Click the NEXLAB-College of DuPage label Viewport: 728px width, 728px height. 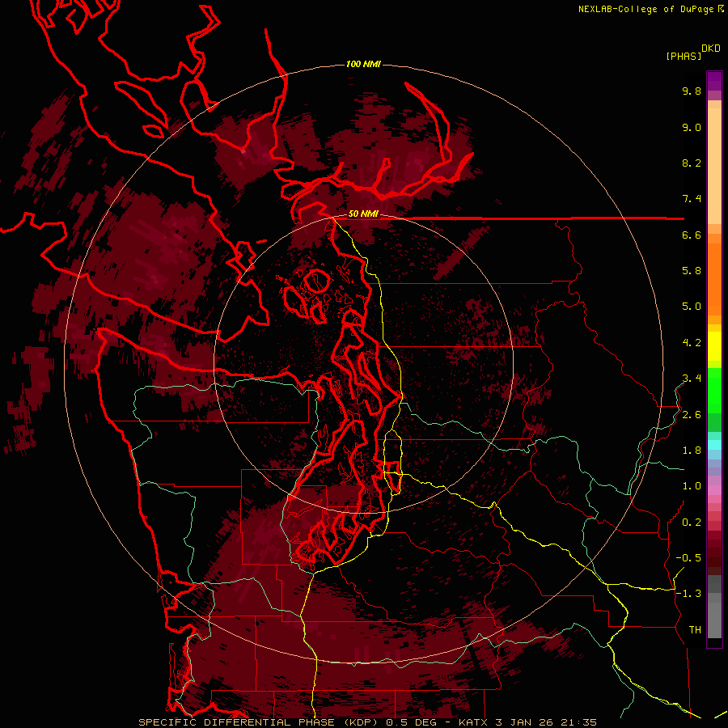tap(646, 9)
